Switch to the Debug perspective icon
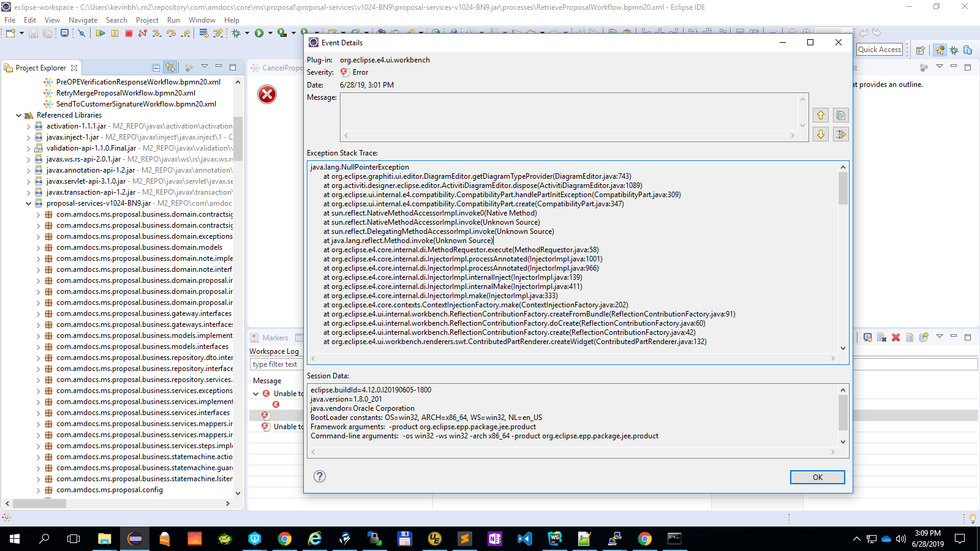The height and width of the screenshot is (551, 980). pyautogui.click(x=954, y=50)
